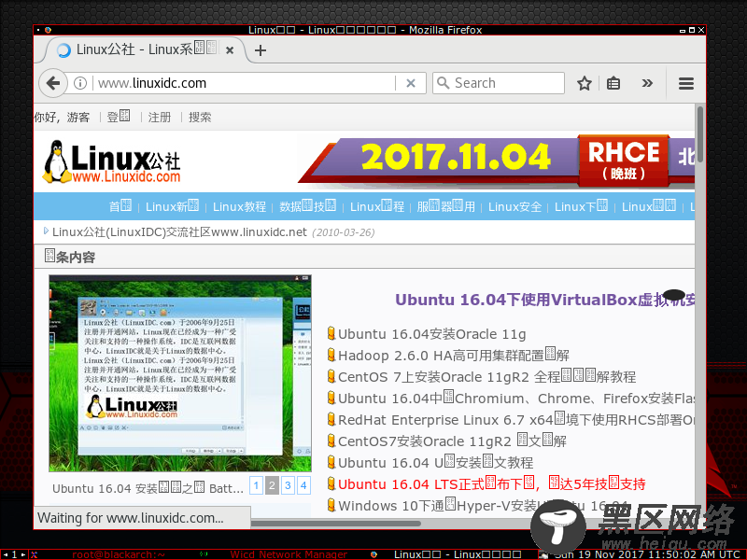Open the 注册 register link
This screenshot has height=560, width=747.
coord(159,118)
